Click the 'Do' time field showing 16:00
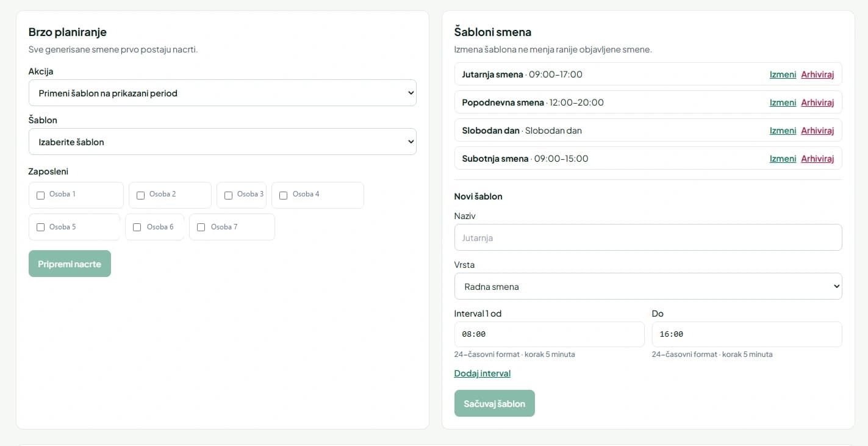 pyautogui.click(x=747, y=334)
